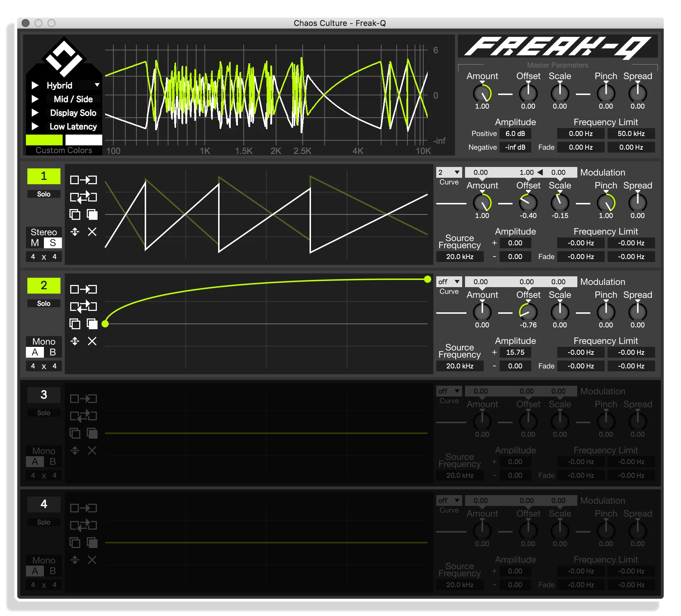Click band 2 grid size 4 x 4
This screenshot has width=681, height=616.
pyautogui.click(x=44, y=366)
